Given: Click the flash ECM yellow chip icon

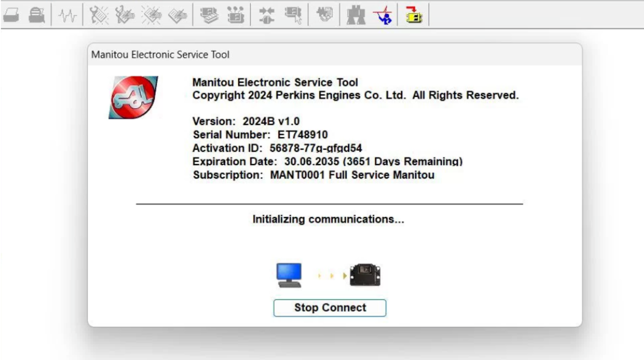Looking at the screenshot, I should pos(413,15).
